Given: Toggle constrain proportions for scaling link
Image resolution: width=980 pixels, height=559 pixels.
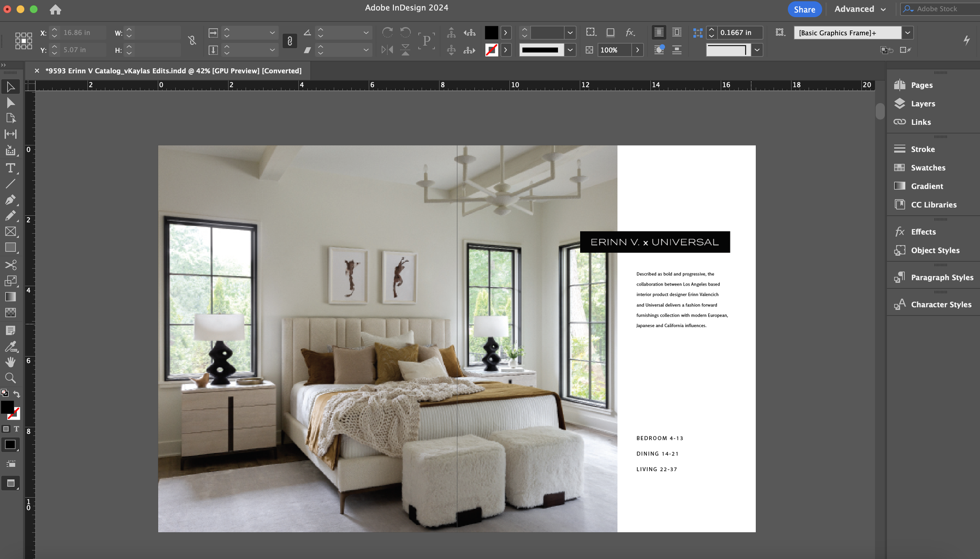Looking at the screenshot, I should point(290,41).
